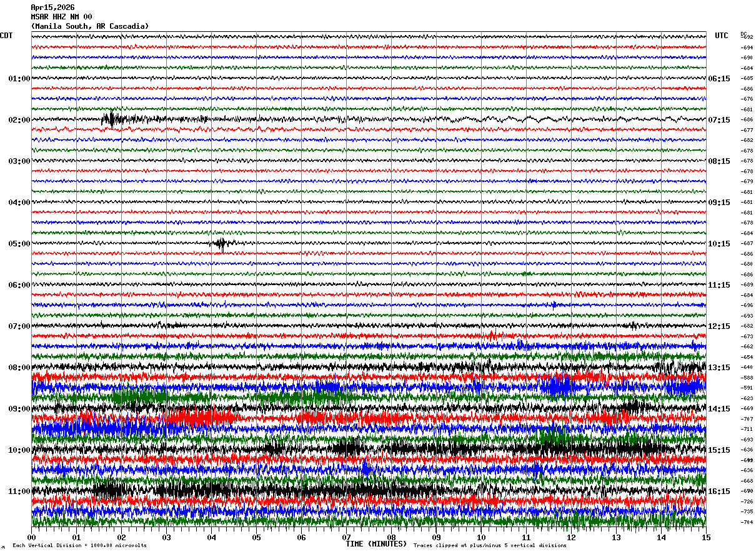The width and height of the screenshot is (756, 554).
Task: Click the DC offset value '-690'
Action: click(747, 58)
